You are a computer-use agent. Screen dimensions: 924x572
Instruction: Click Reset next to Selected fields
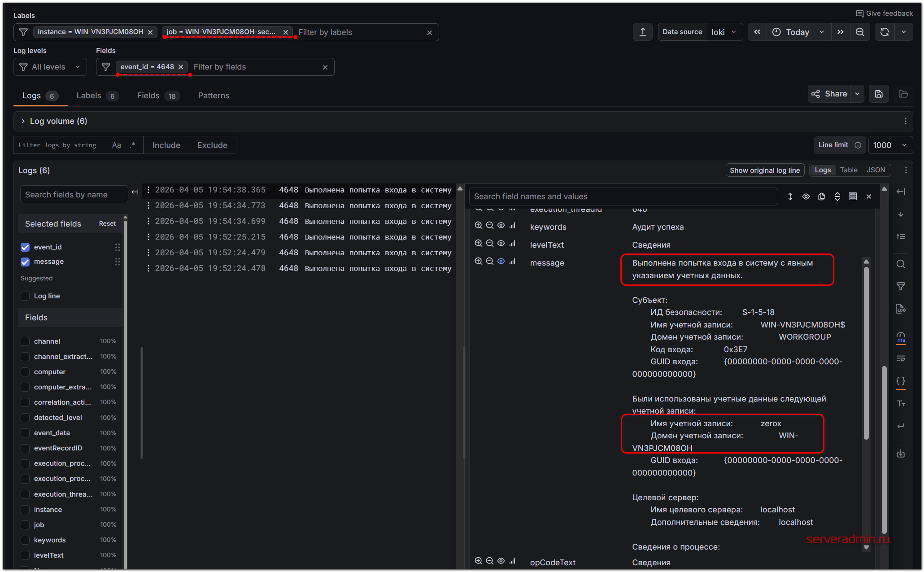click(x=107, y=224)
